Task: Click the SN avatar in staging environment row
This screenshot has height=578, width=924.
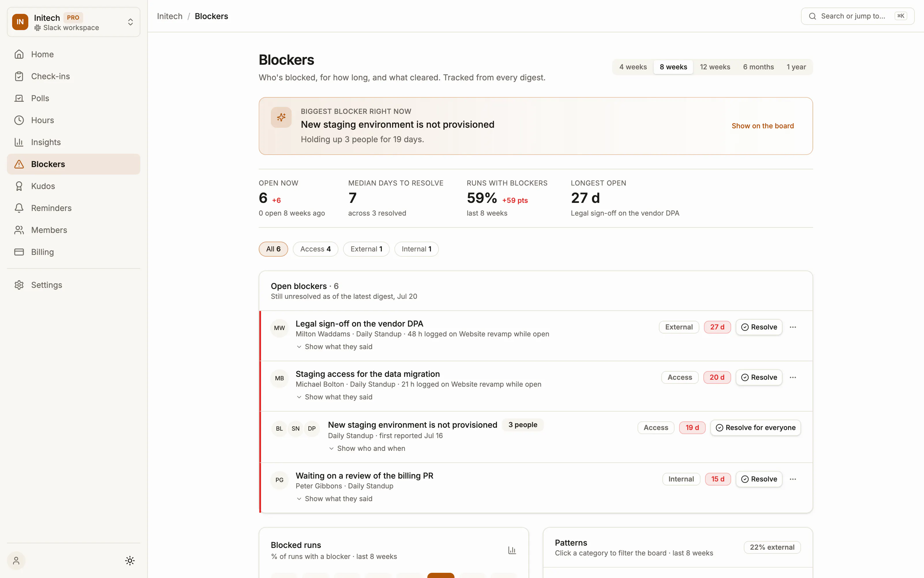Action: (x=295, y=429)
